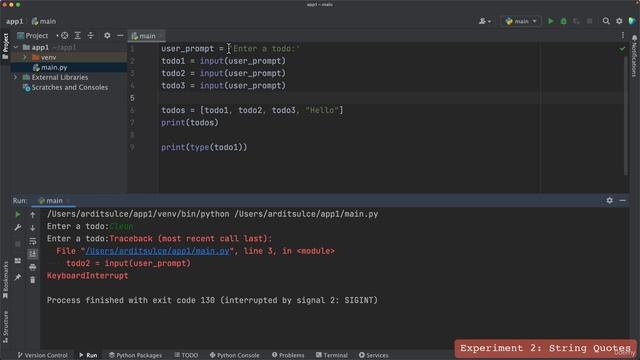Image resolution: width=640 pixels, height=360 pixels.
Task: Place cursor on print(todos) line
Action: click(190, 122)
